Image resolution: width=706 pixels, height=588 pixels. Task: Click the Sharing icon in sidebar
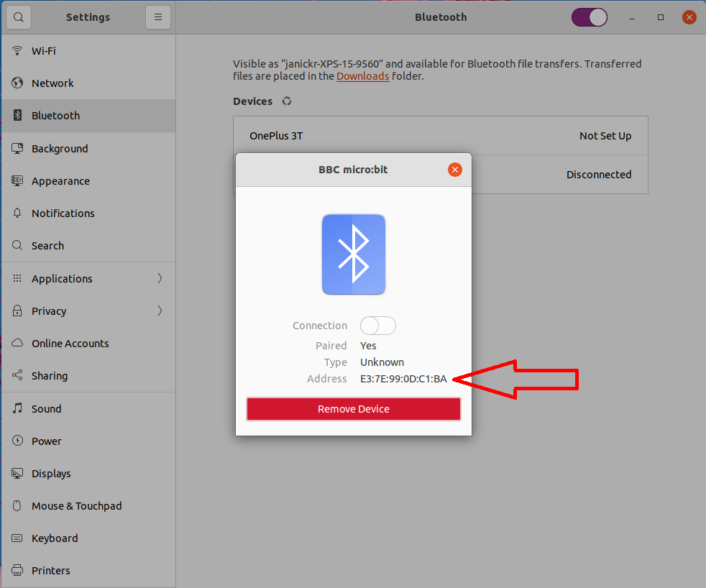[x=17, y=375]
